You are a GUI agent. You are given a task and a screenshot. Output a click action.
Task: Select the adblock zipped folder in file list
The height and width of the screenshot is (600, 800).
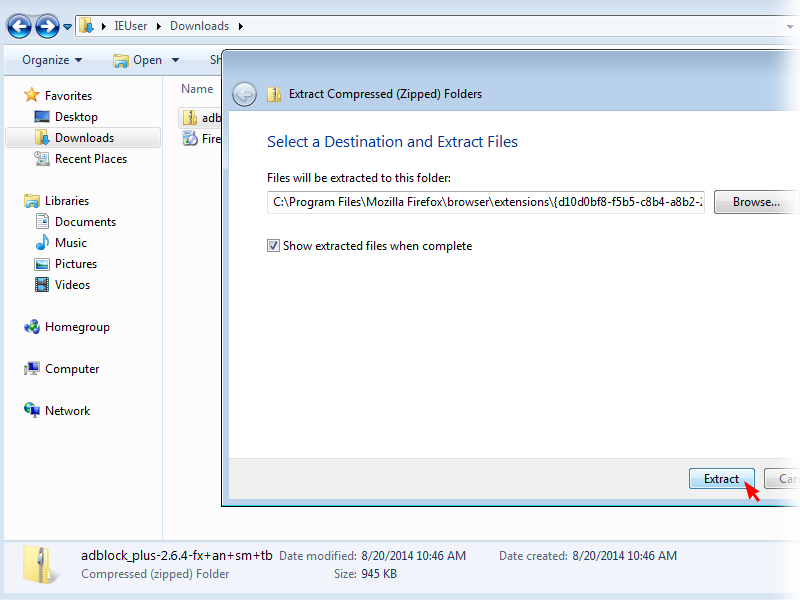[201, 117]
